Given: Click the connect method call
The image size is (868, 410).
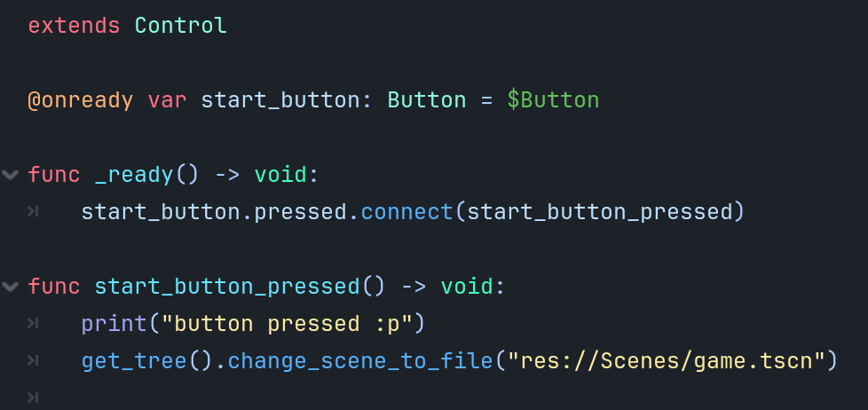Looking at the screenshot, I should click(407, 212).
